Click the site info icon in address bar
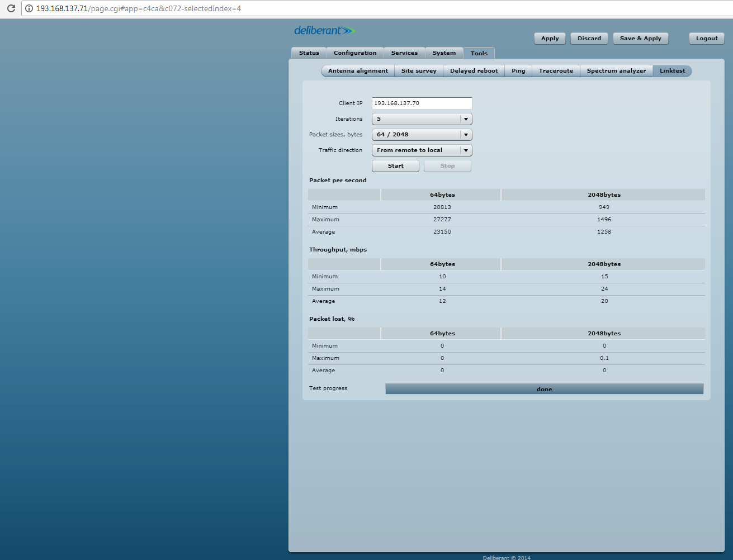The height and width of the screenshot is (560, 733). [x=29, y=8]
